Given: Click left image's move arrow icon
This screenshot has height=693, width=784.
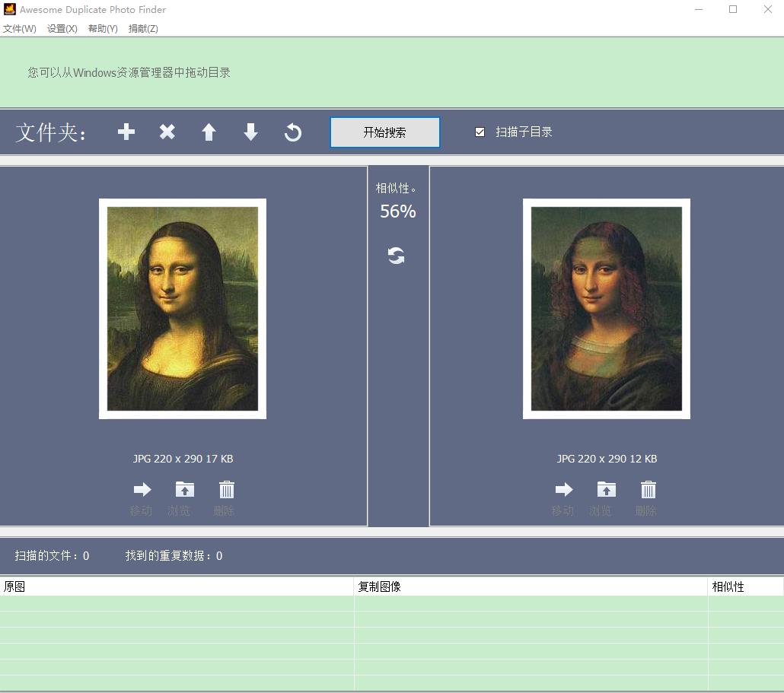Looking at the screenshot, I should pos(142,489).
